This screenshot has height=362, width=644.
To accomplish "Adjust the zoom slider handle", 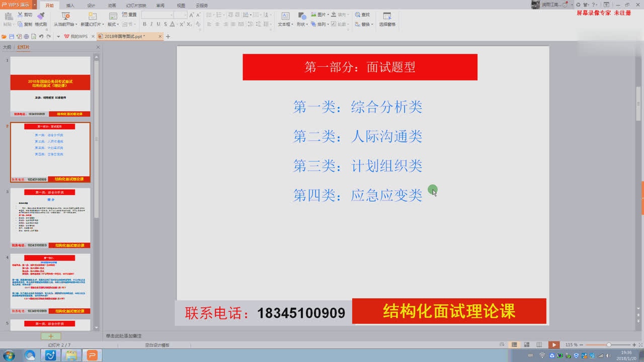I will tap(609, 344).
